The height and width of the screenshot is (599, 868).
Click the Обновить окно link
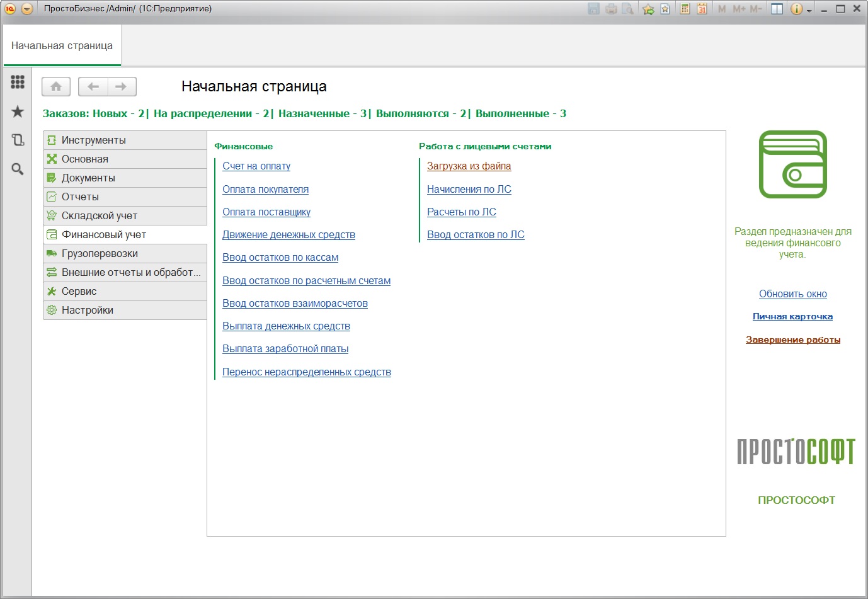[792, 294]
